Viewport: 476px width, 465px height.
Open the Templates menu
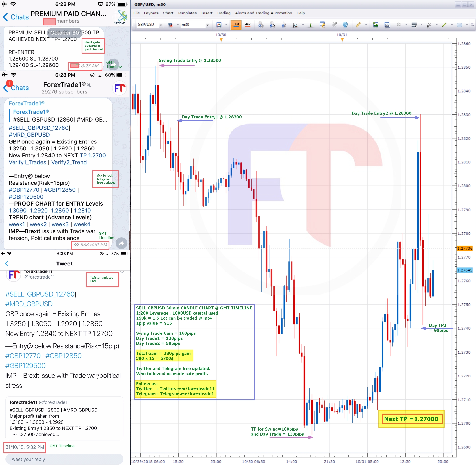[x=187, y=13]
